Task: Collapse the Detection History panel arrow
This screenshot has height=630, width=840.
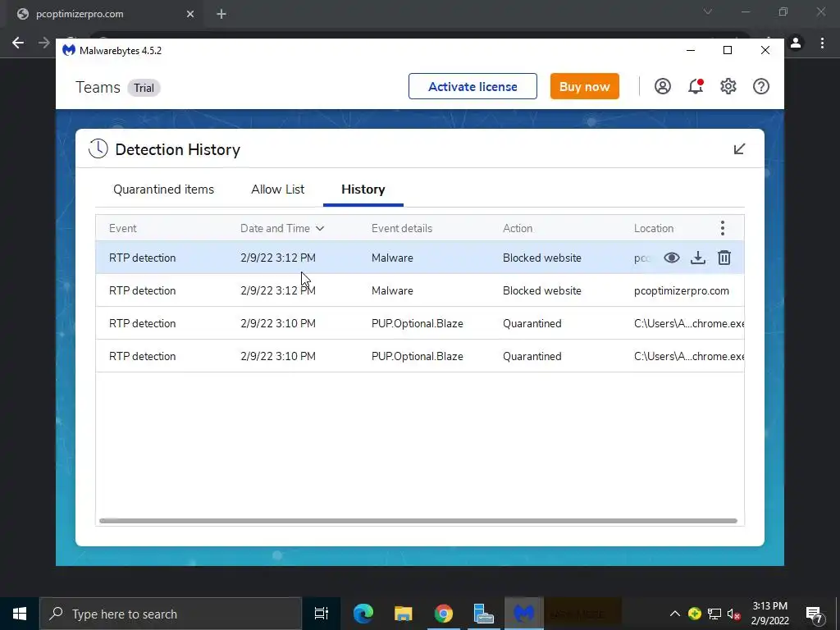Action: coord(739,149)
